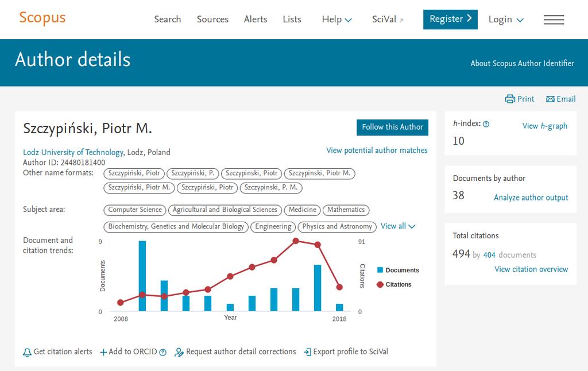588x371 pixels.
Task: Open the Sources menu item
Action: [x=212, y=19]
